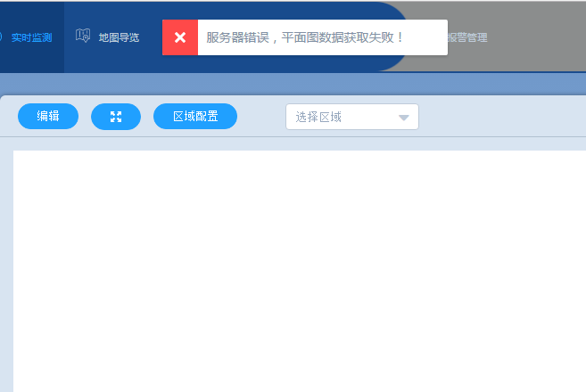This screenshot has width=586, height=392.
Task: Click the 编辑 button
Action: [48, 117]
